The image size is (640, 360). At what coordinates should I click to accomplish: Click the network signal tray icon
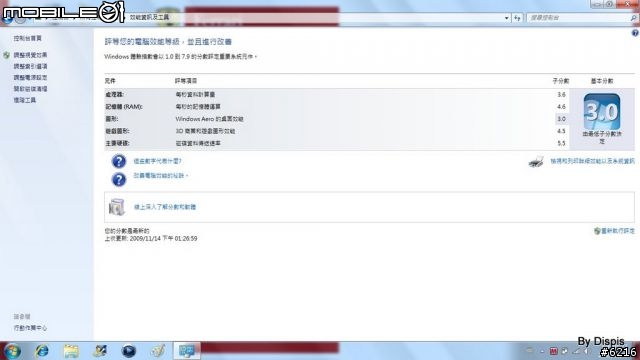[x=576, y=351]
